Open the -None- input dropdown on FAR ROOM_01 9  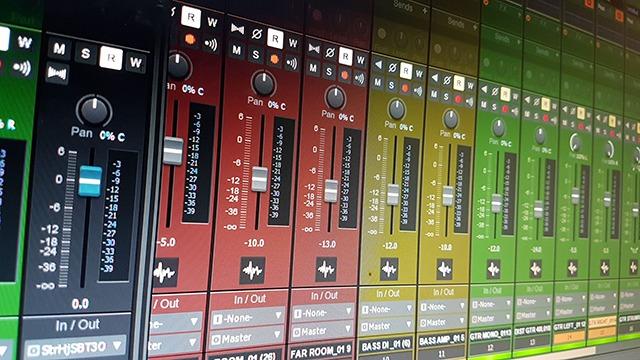(x=324, y=313)
